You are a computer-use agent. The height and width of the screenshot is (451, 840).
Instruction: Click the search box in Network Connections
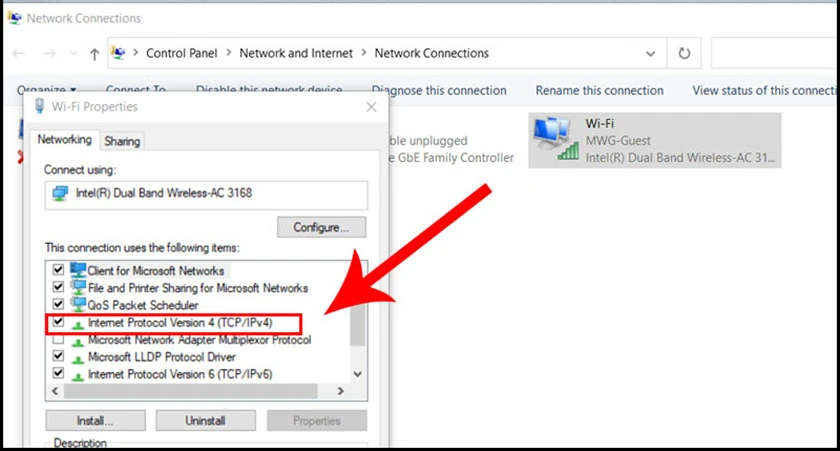(x=775, y=53)
